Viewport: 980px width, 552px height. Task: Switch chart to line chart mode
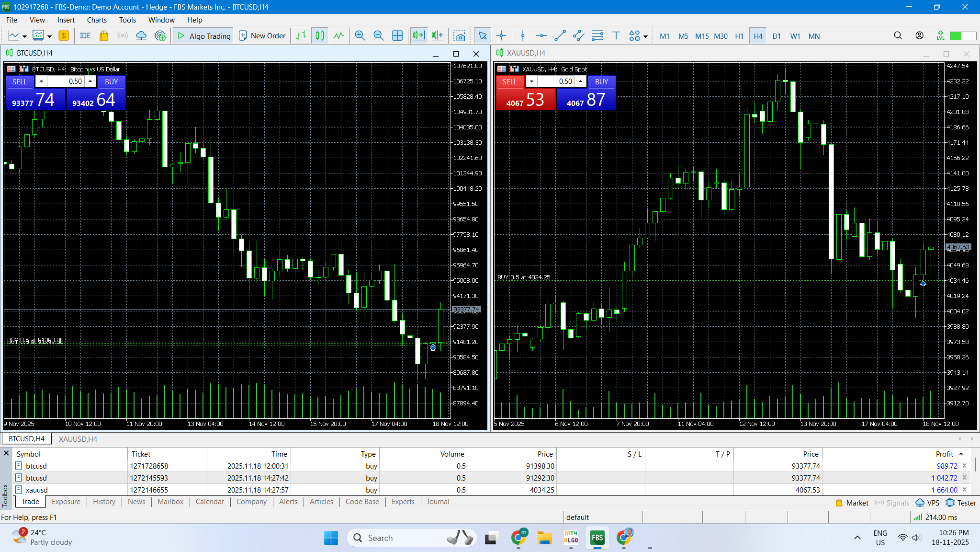coord(338,36)
